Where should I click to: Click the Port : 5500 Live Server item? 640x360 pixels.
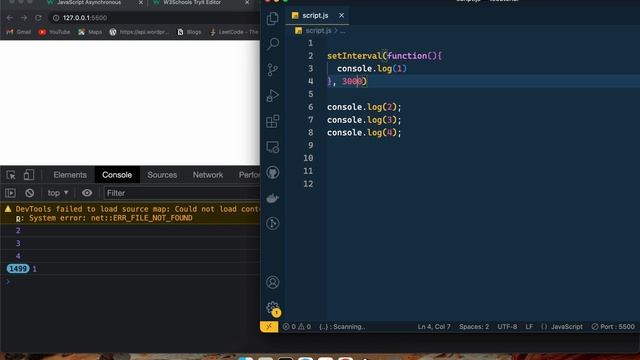coord(613,327)
